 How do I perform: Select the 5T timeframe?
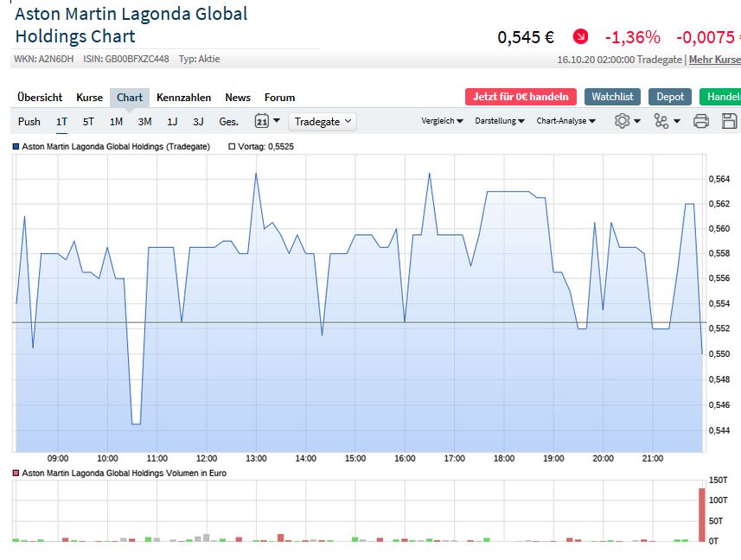pos(88,122)
